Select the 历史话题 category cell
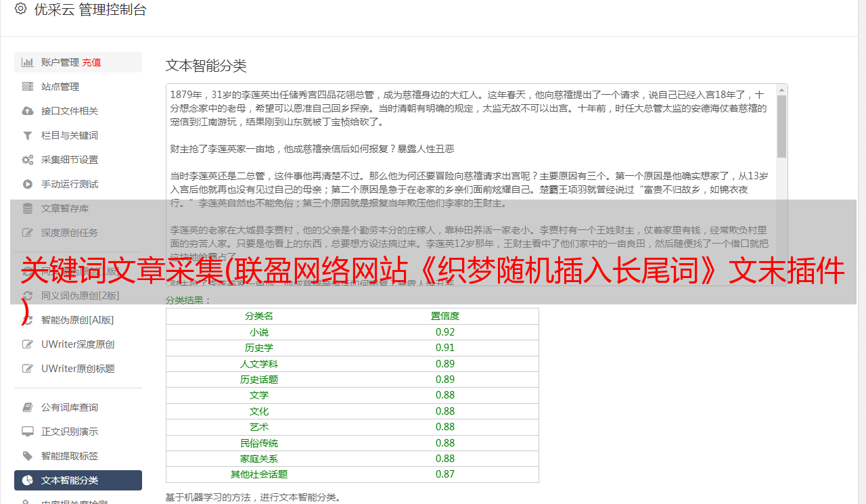The width and height of the screenshot is (866, 504). pyautogui.click(x=259, y=380)
